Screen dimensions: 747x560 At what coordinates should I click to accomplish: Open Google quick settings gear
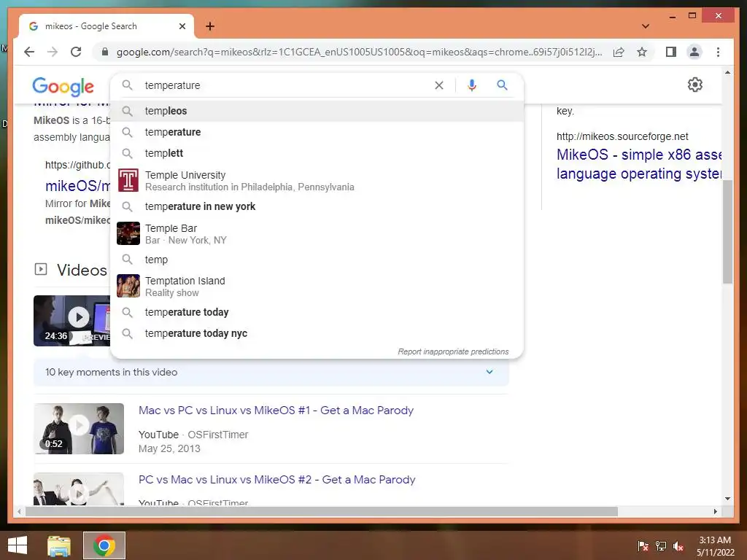(x=695, y=85)
